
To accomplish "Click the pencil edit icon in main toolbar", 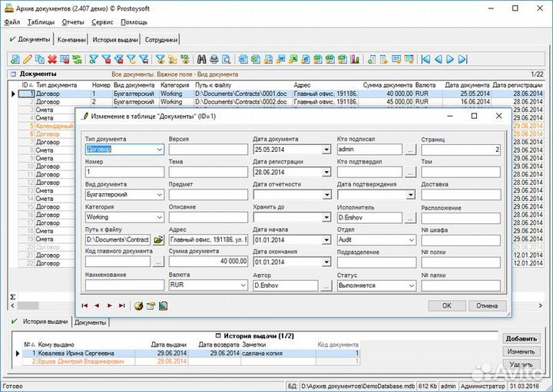I will click(28, 59).
